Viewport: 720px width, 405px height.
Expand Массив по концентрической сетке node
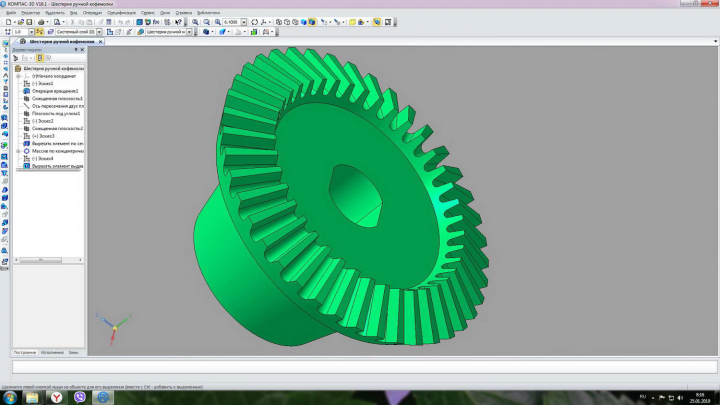pyautogui.click(x=18, y=151)
